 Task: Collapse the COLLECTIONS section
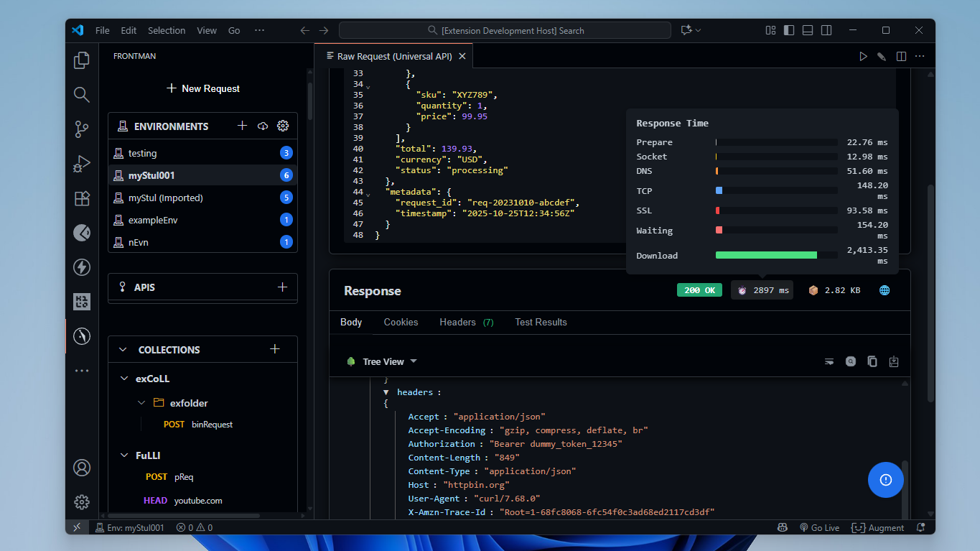pyautogui.click(x=123, y=350)
